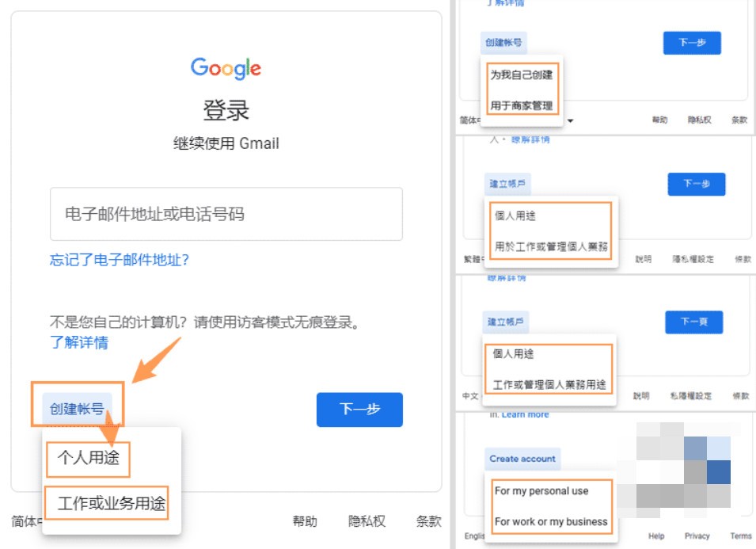Open the 简体中文 language selector under the large card

pos(27,521)
